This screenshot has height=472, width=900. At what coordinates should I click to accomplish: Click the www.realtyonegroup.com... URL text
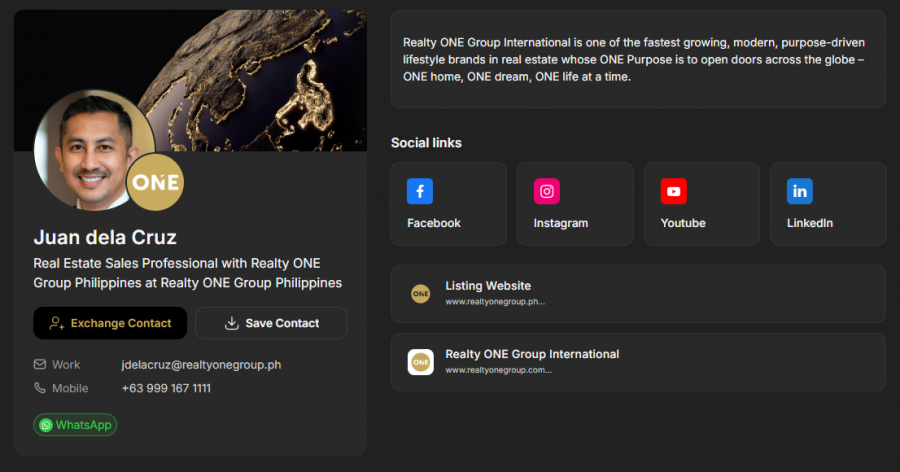pyautogui.click(x=499, y=370)
